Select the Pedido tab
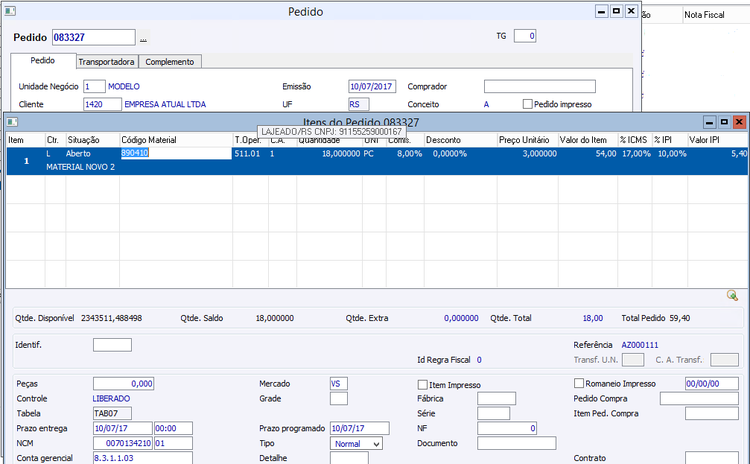The height and width of the screenshot is (464, 750). 43,61
